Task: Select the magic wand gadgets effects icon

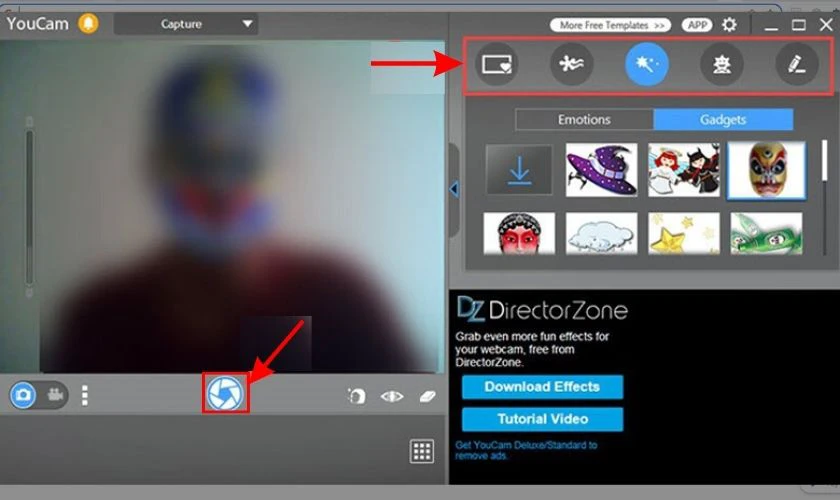Action: click(647, 64)
